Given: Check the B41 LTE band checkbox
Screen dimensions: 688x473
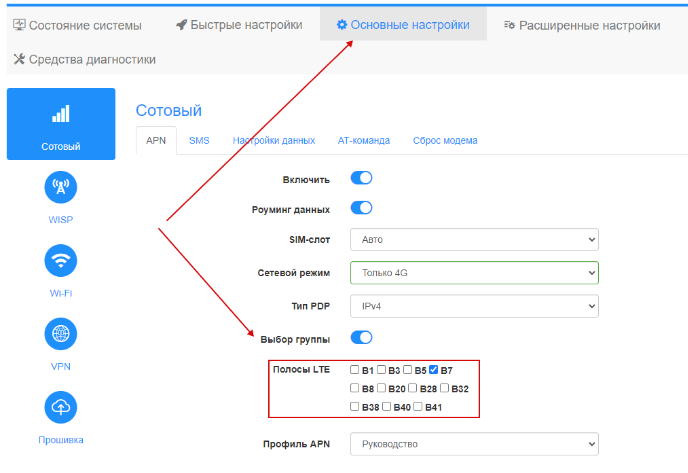Looking at the screenshot, I should pos(418,406).
